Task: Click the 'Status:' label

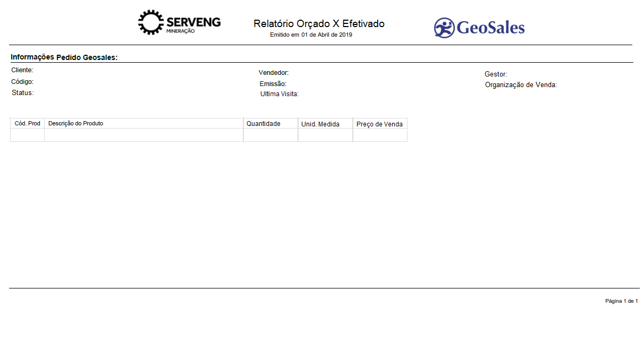Action: coord(23,93)
